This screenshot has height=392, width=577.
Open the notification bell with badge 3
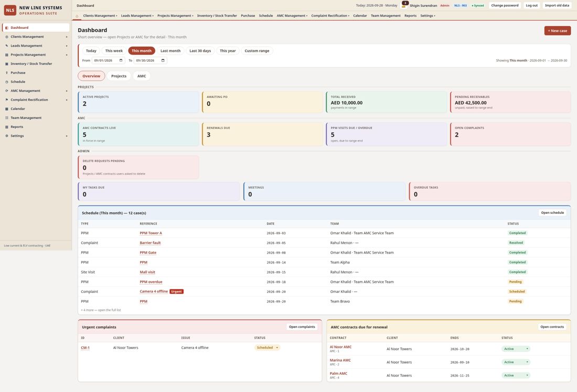pos(404,5)
